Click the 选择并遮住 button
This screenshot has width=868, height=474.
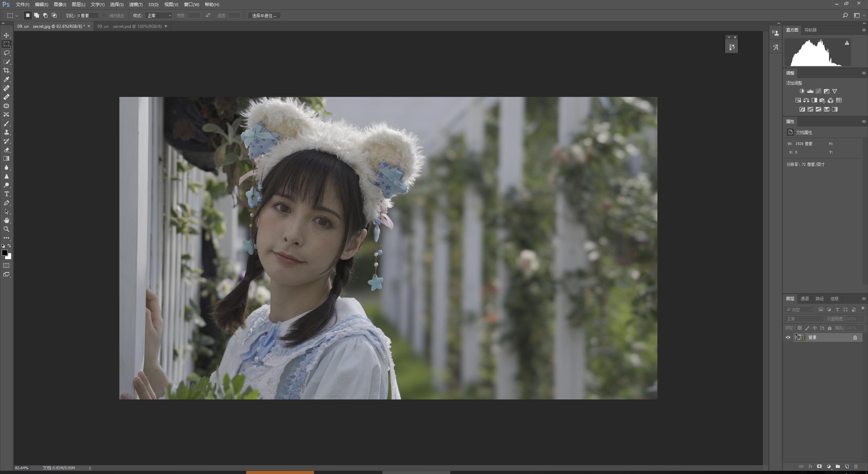tap(264, 16)
